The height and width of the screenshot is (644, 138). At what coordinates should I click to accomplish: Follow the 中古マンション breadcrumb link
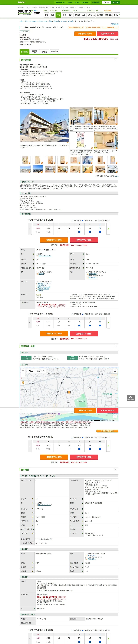[x=43, y=21]
